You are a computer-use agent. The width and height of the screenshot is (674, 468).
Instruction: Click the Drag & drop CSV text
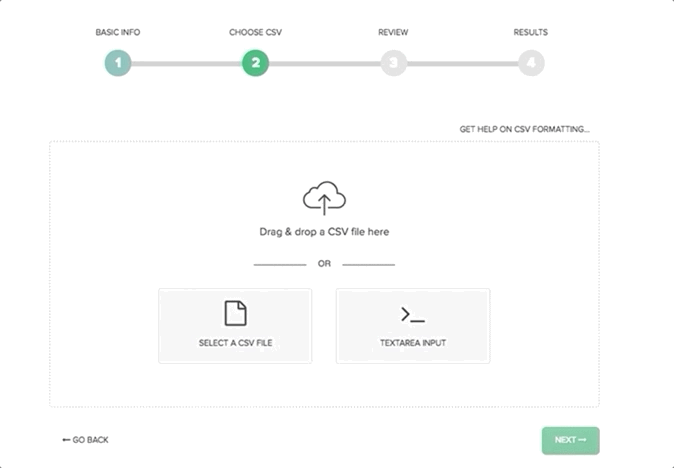(x=324, y=232)
